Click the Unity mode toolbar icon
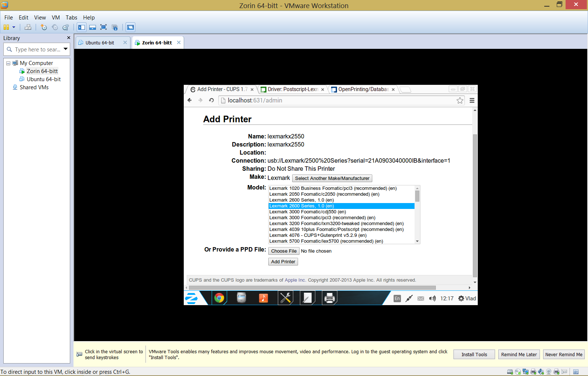 coord(115,27)
